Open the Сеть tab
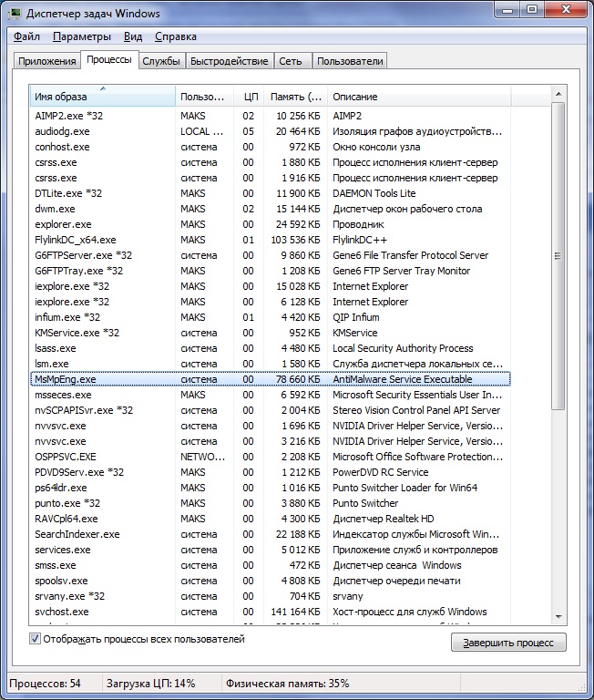 click(291, 61)
